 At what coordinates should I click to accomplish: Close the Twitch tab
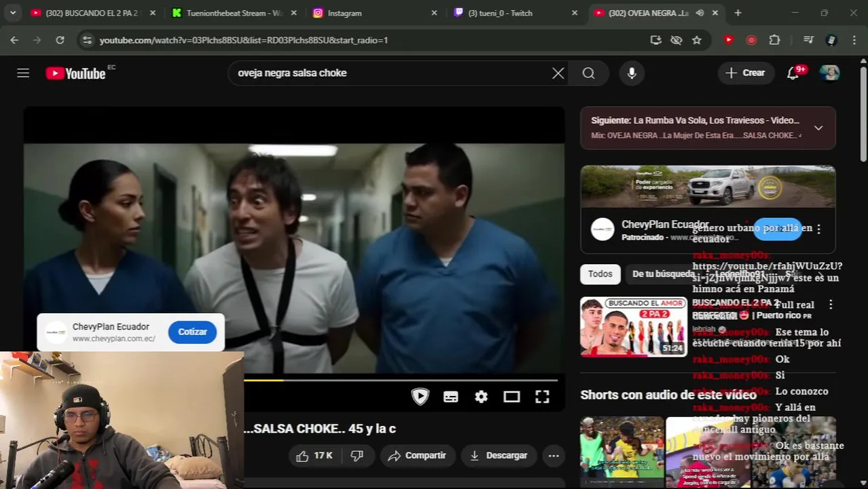(x=575, y=13)
